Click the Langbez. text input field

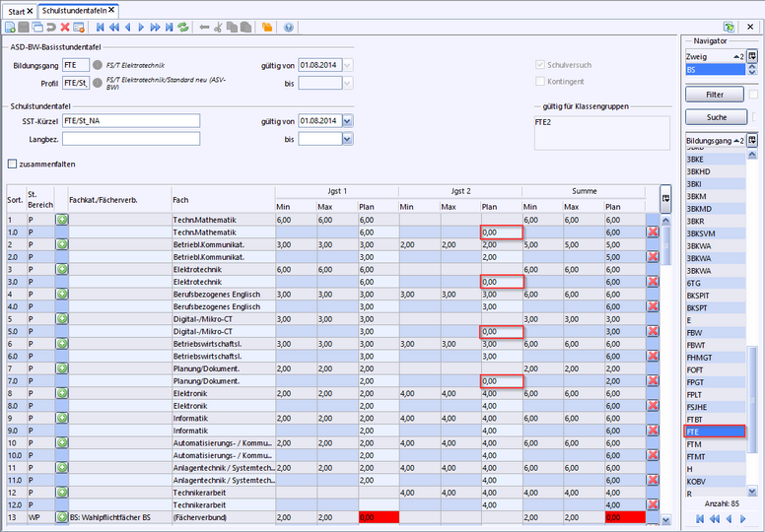pos(131,140)
